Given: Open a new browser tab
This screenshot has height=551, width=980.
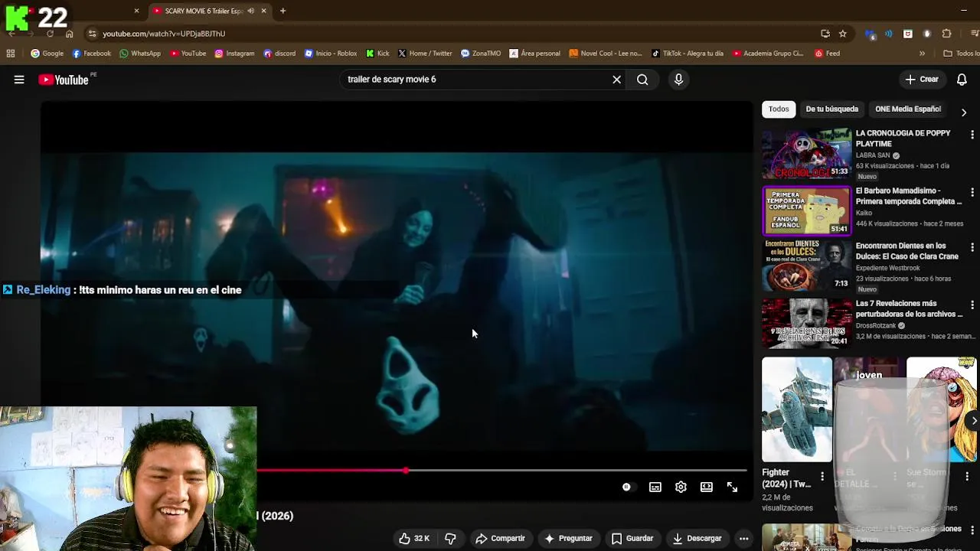Looking at the screenshot, I should [283, 11].
